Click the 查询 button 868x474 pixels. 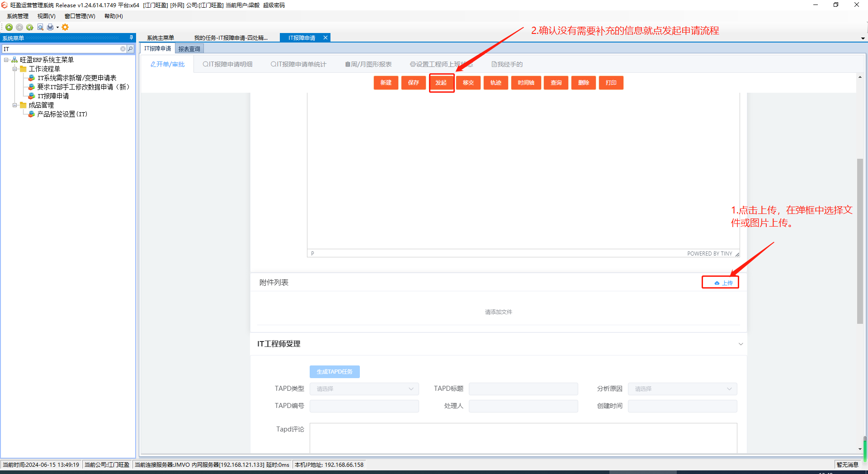[556, 83]
